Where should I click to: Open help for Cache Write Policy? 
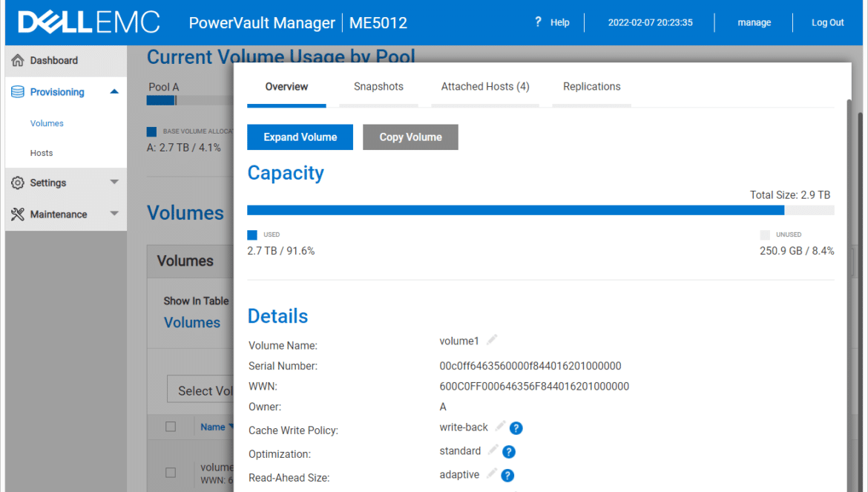pos(516,427)
